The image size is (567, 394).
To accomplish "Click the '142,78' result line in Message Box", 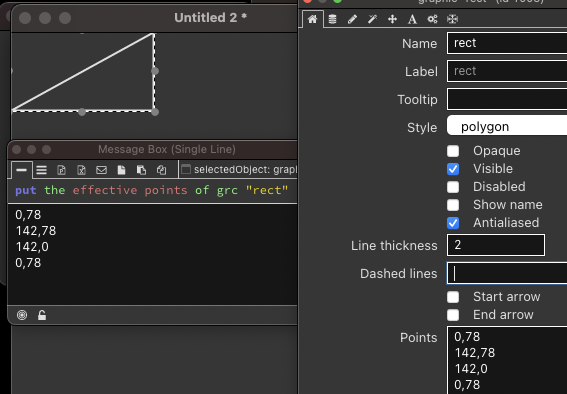I will pyautogui.click(x=36, y=231).
